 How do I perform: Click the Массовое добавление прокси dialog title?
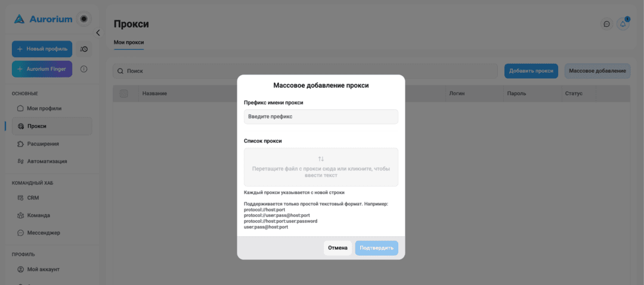[x=321, y=85]
